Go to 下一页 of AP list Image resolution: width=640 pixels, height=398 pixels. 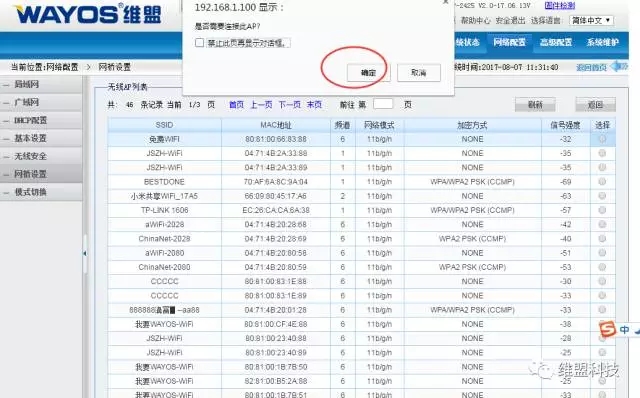click(x=289, y=105)
